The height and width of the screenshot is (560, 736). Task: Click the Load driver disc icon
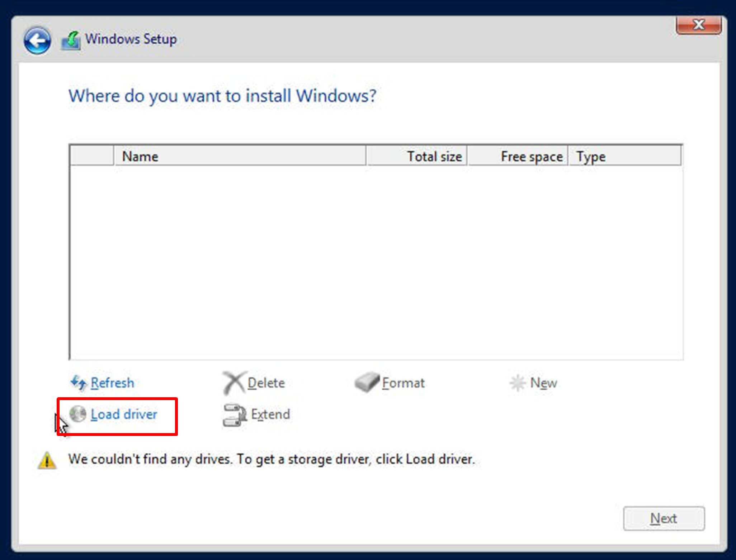78,414
